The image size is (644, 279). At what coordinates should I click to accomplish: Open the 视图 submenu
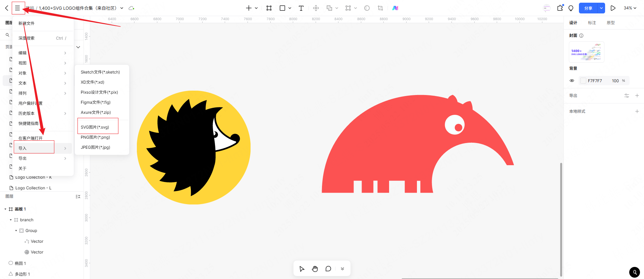pos(43,63)
